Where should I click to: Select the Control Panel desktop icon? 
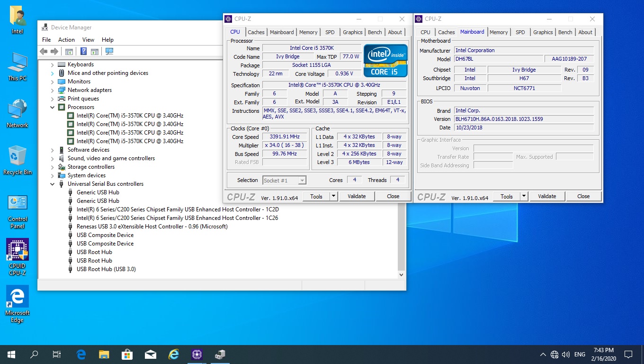tap(18, 211)
